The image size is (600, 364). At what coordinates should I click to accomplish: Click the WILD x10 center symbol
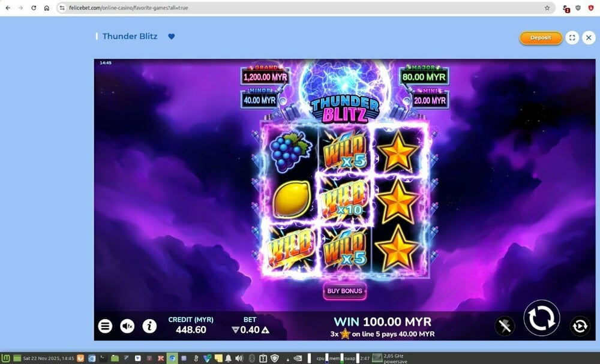(345, 200)
